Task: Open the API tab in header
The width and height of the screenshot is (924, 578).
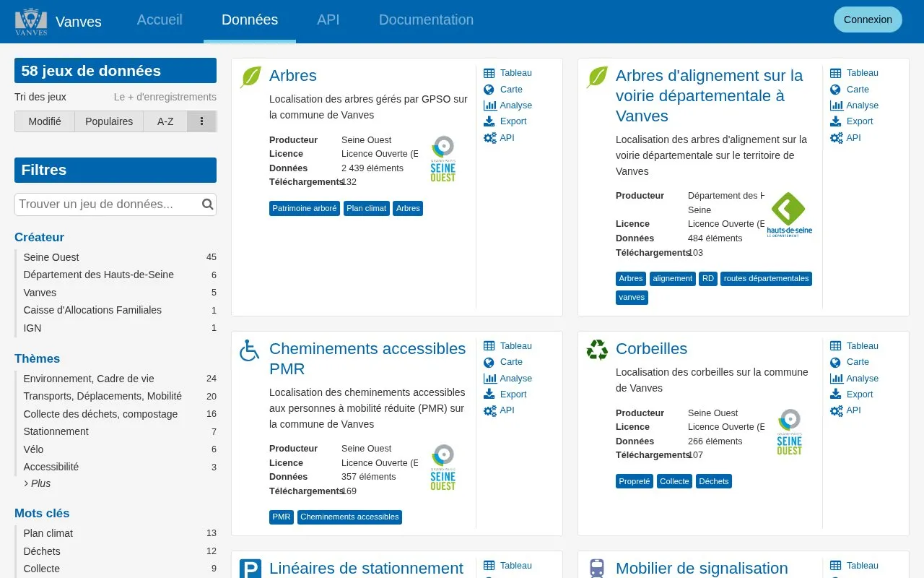Action: pyautogui.click(x=328, y=20)
